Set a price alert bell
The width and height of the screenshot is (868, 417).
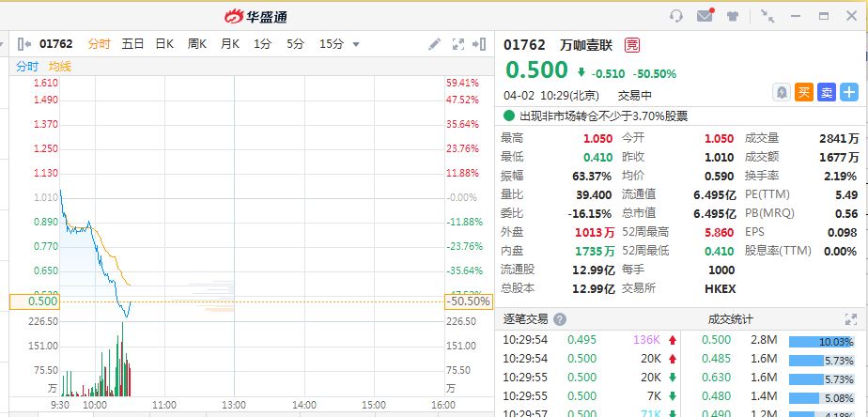pyautogui.click(x=781, y=92)
